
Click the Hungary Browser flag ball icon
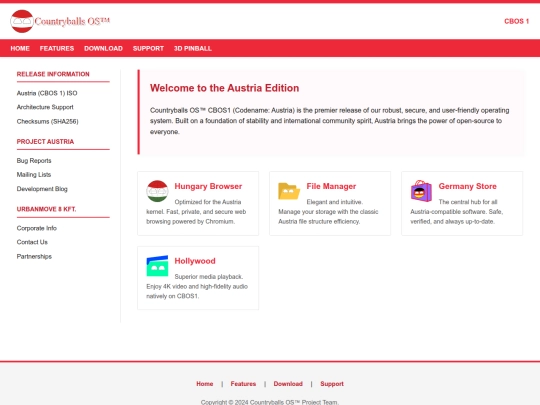[x=157, y=191]
